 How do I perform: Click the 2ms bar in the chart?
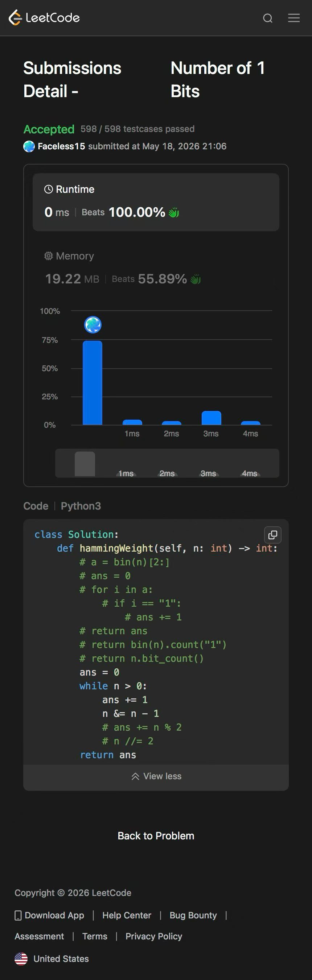point(172,423)
